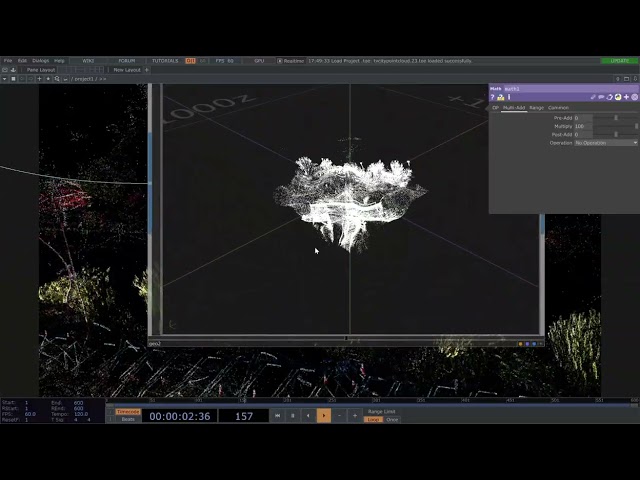
Task: Switch to the OP parameter tab
Action: pyautogui.click(x=495, y=108)
